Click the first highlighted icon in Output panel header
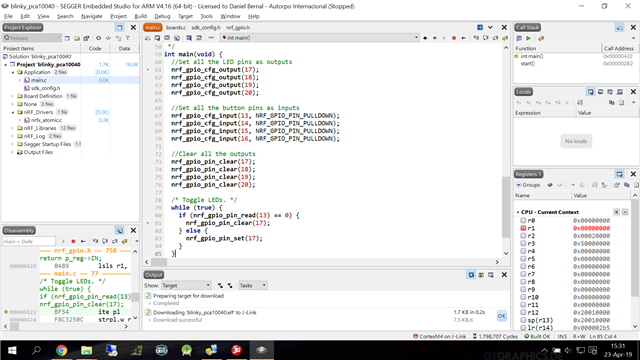 pyautogui.click(x=471, y=275)
